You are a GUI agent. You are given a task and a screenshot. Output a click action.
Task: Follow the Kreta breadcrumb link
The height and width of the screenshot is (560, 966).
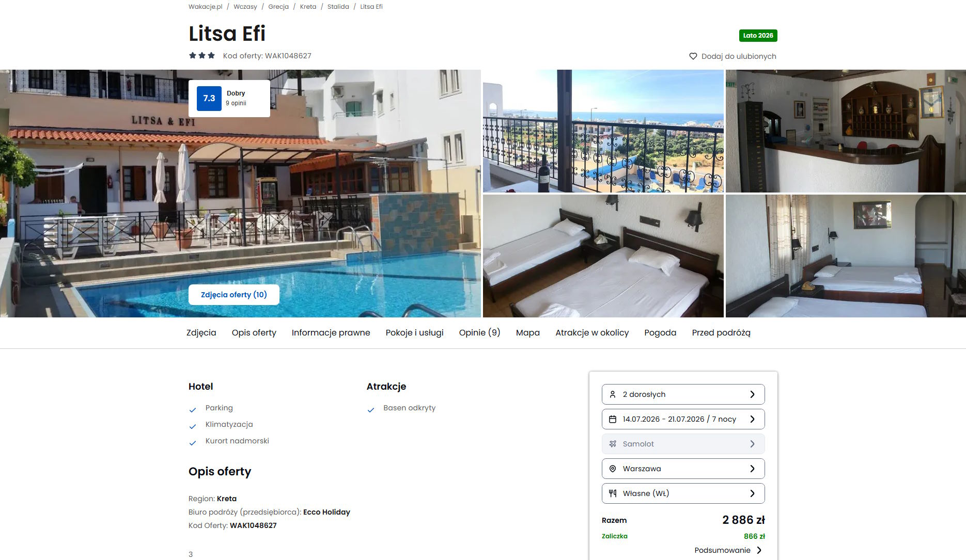click(x=308, y=7)
